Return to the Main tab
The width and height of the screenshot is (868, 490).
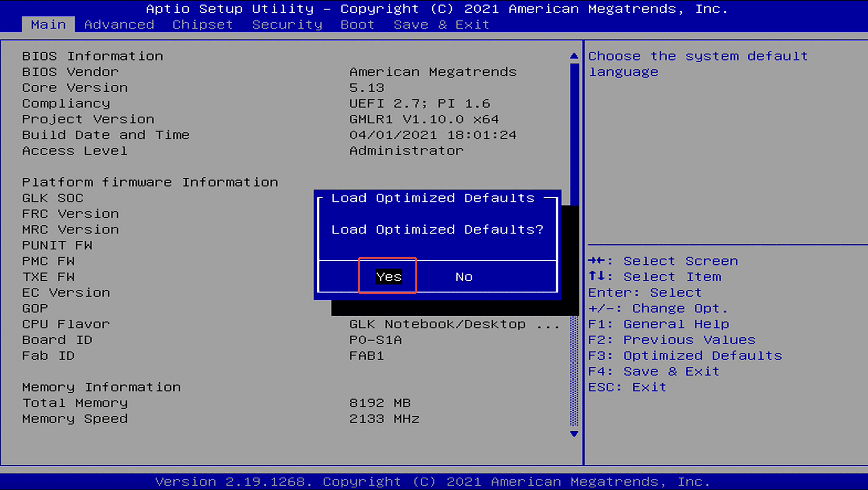tap(48, 24)
